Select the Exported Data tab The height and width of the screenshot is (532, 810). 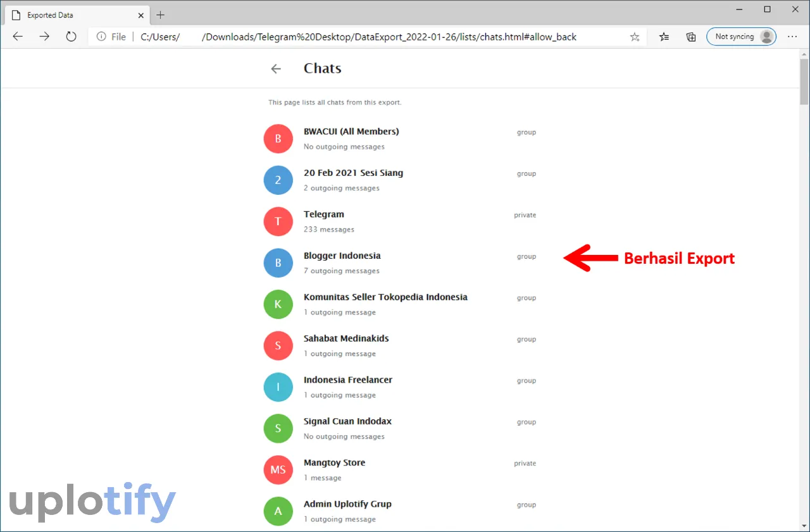tap(77, 15)
